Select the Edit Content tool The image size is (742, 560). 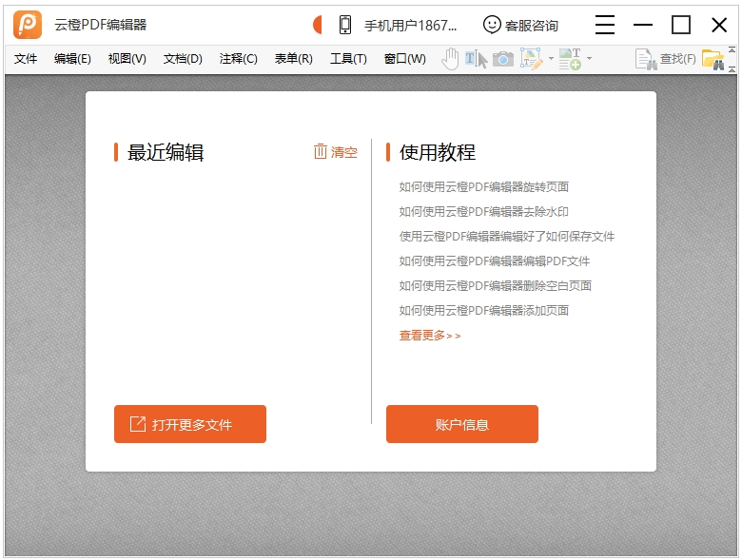pyautogui.click(x=531, y=59)
